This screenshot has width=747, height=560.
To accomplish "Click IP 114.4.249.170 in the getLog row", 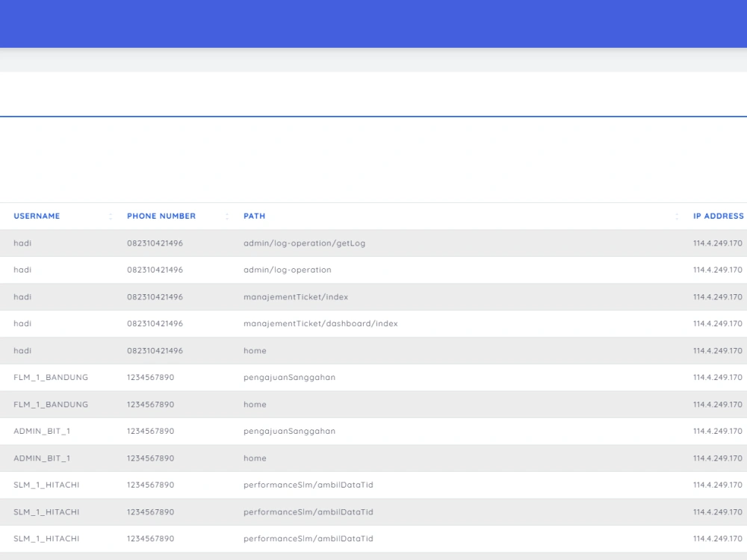I will click(717, 243).
